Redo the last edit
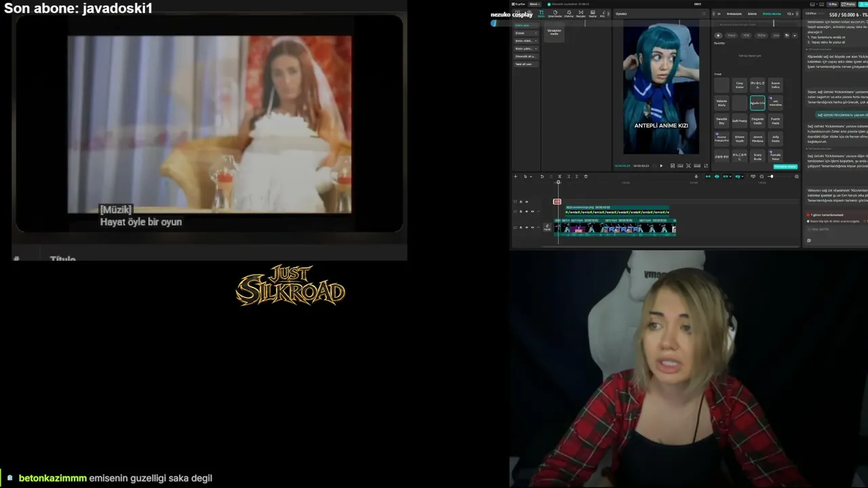Image resolution: width=868 pixels, height=488 pixels. (x=551, y=176)
